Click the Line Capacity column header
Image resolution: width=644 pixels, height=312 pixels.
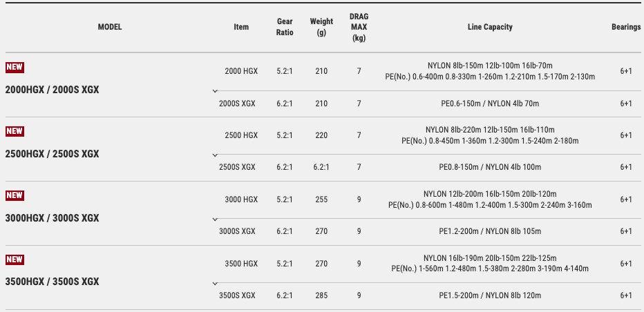coord(490,27)
